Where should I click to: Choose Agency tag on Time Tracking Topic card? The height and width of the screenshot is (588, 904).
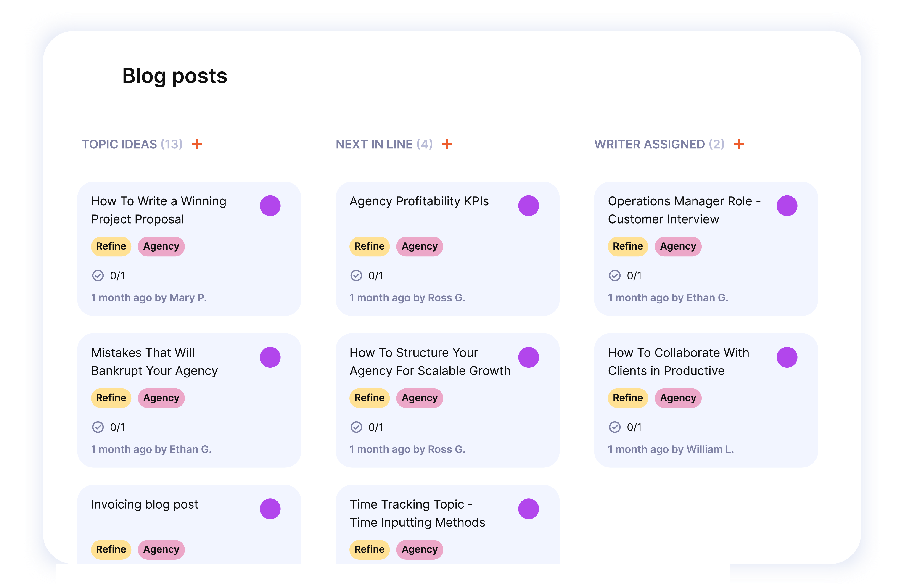tap(420, 550)
